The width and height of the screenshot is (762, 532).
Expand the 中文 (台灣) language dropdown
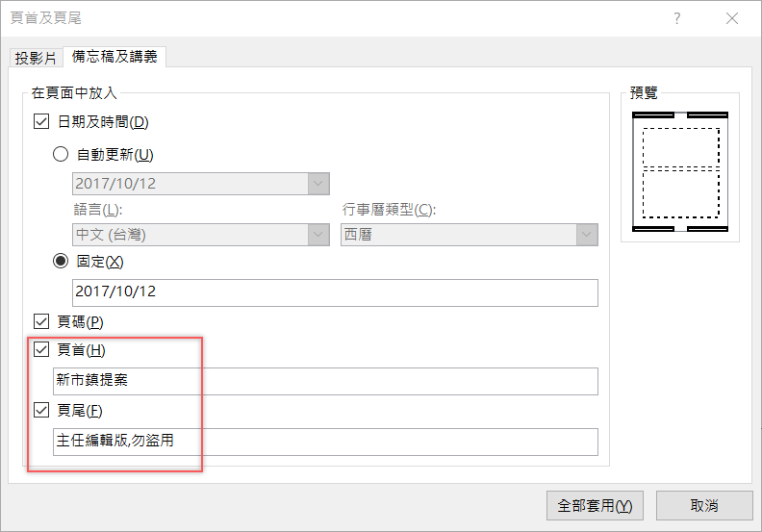point(317,234)
